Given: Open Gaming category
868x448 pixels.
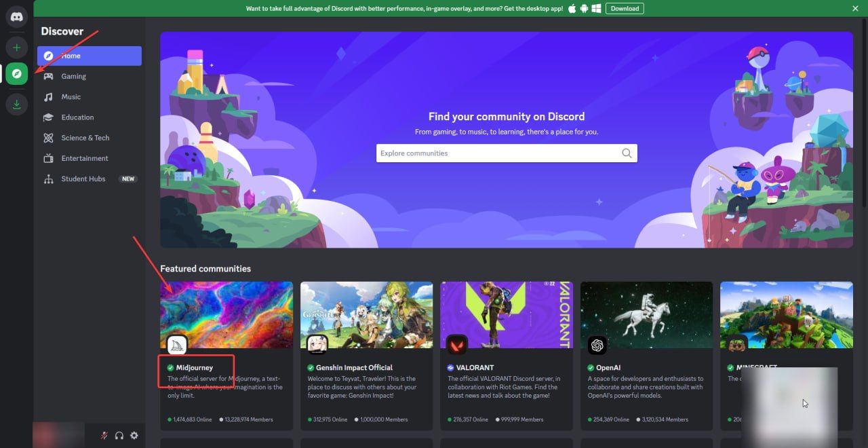Looking at the screenshot, I should pos(90,76).
